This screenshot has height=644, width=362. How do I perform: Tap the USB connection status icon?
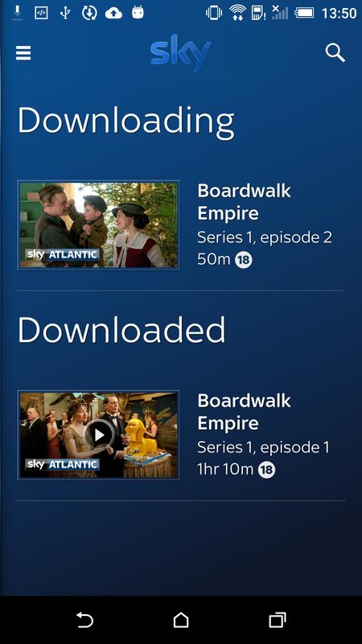[x=65, y=13]
